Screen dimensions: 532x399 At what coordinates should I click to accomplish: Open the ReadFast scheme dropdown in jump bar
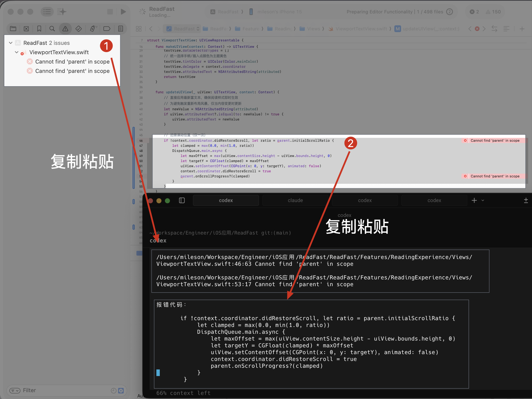(x=184, y=29)
